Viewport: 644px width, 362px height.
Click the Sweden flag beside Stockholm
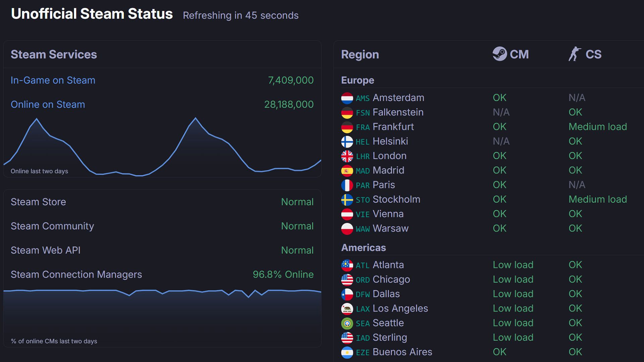tap(347, 200)
